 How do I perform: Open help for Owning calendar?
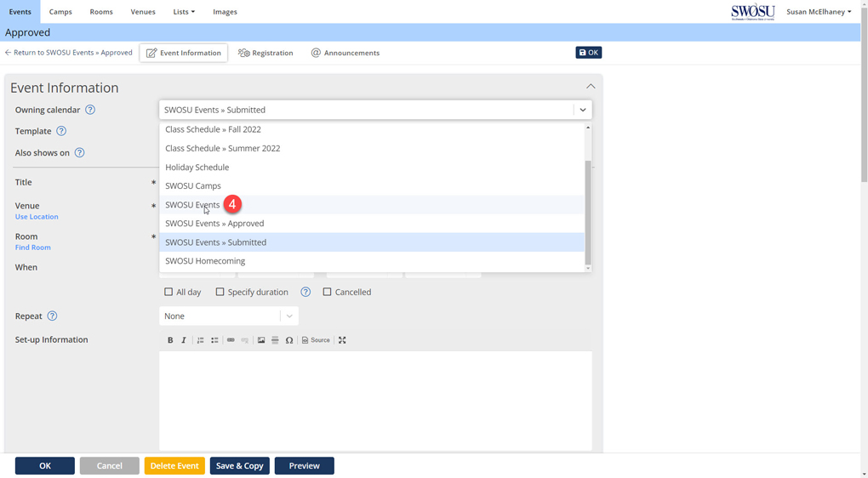(x=90, y=110)
